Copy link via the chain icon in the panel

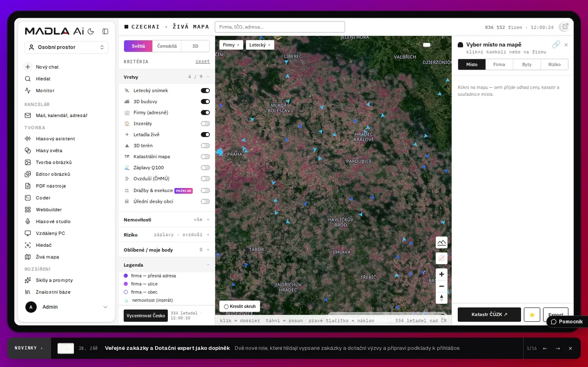556,44
